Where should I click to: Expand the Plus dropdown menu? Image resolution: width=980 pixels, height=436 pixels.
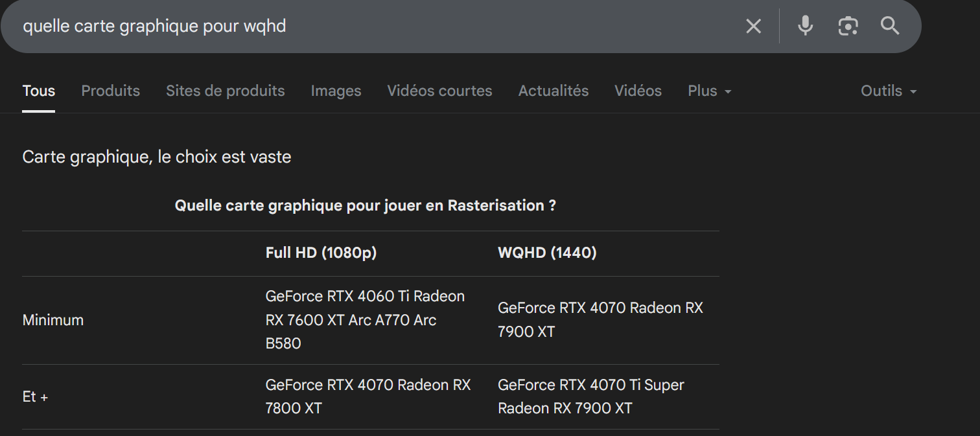coord(709,91)
